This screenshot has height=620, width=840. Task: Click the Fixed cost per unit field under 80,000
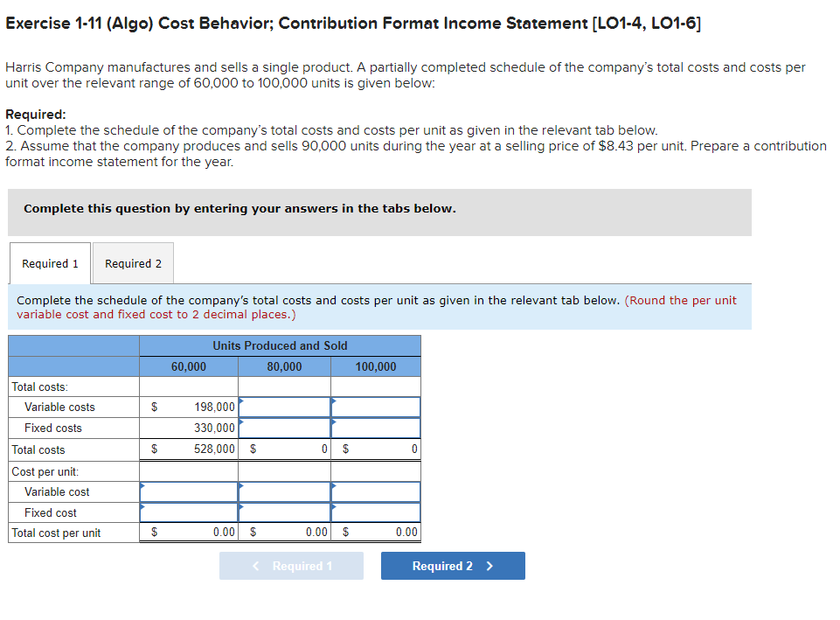tap(284, 512)
